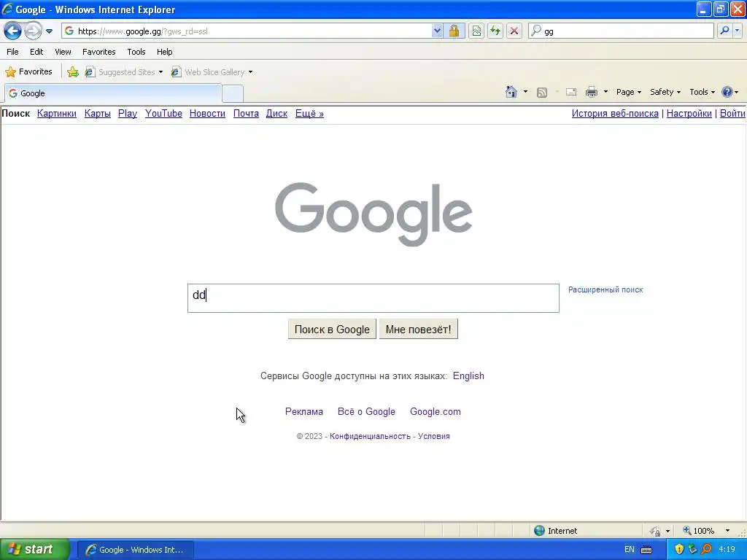Open the Новости link
Screen dimensions: 747x560
point(207,113)
